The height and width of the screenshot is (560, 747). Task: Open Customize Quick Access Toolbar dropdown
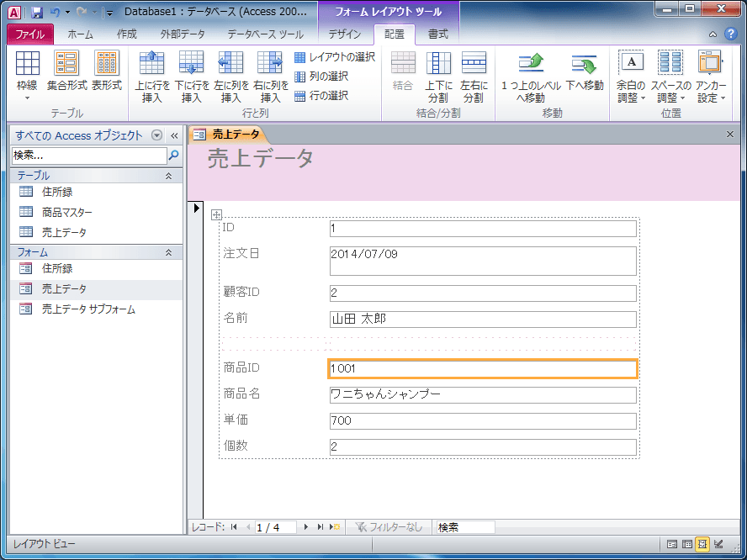pos(109,13)
